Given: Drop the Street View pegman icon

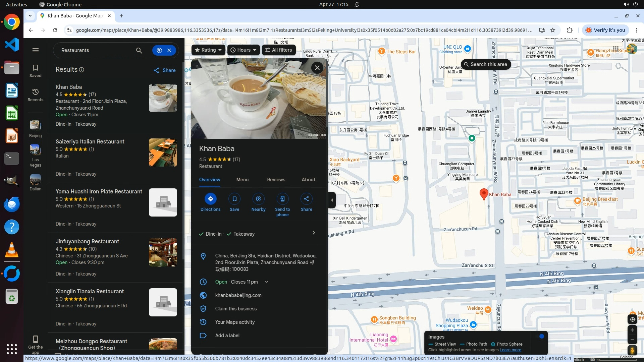Looking at the screenshot, I should click(632, 350).
